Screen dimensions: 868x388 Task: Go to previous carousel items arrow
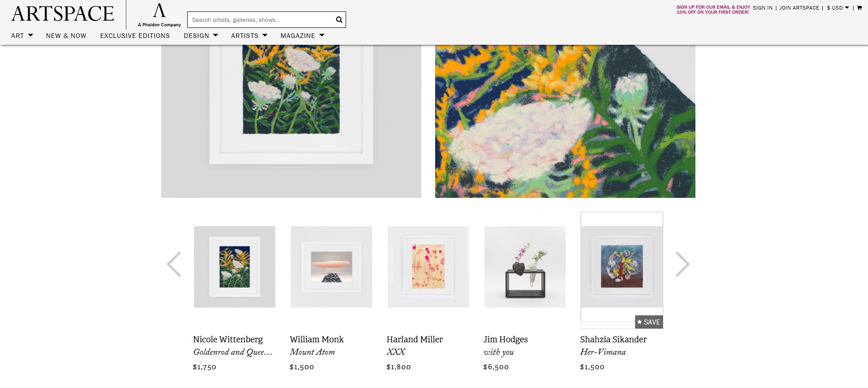click(x=174, y=264)
